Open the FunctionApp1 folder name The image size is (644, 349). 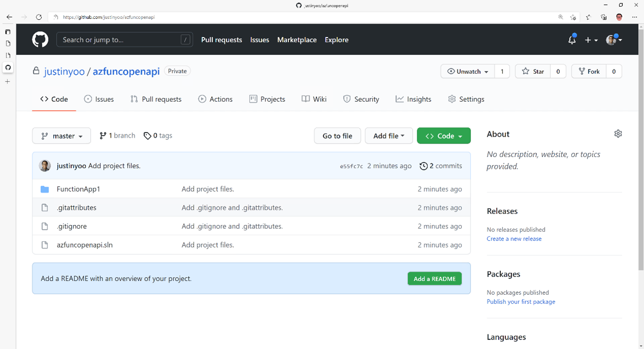click(78, 189)
